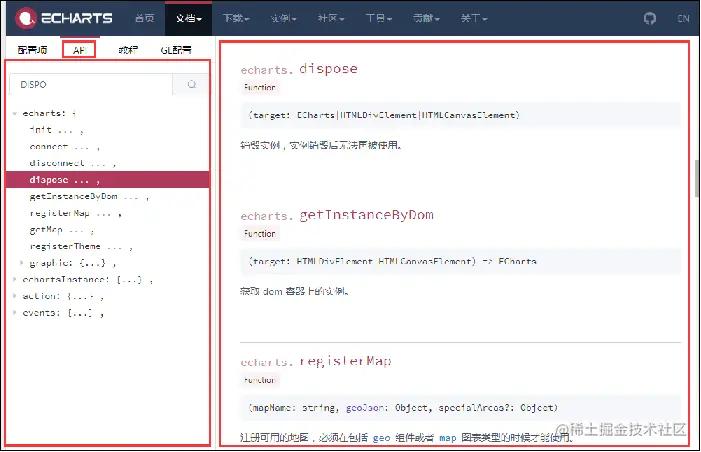Expand the graphic tree node

pyautogui.click(x=21, y=263)
